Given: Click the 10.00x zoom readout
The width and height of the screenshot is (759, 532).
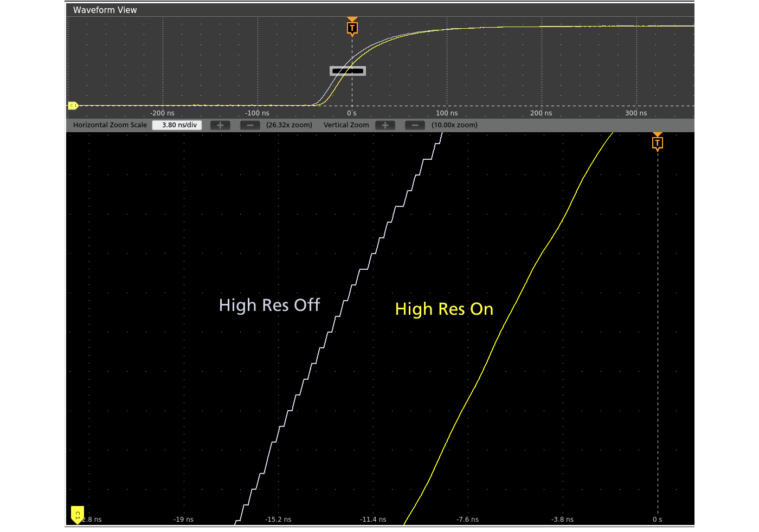Looking at the screenshot, I should [x=454, y=125].
